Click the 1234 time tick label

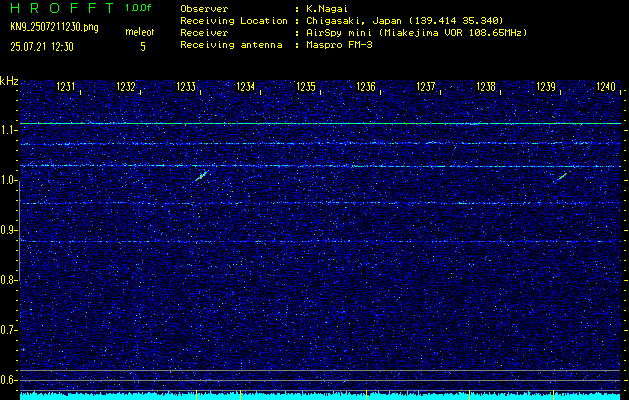pos(246,87)
